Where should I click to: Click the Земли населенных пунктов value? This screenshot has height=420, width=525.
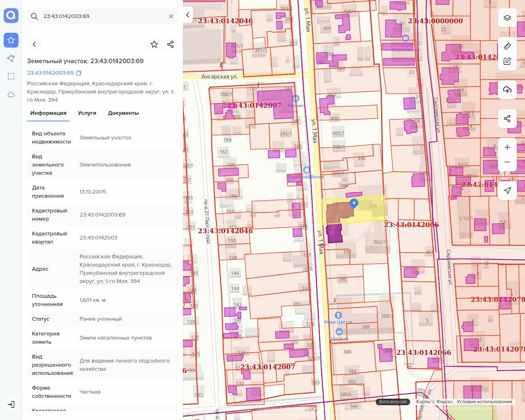(116, 338)
